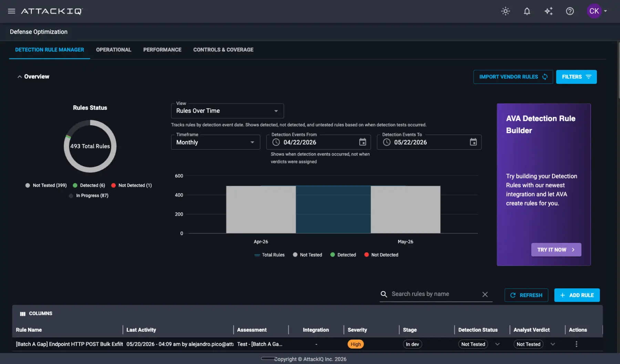Switch to Controls & Coverage tab
Screen dimensions: 620x364
(x=223, y=50)
